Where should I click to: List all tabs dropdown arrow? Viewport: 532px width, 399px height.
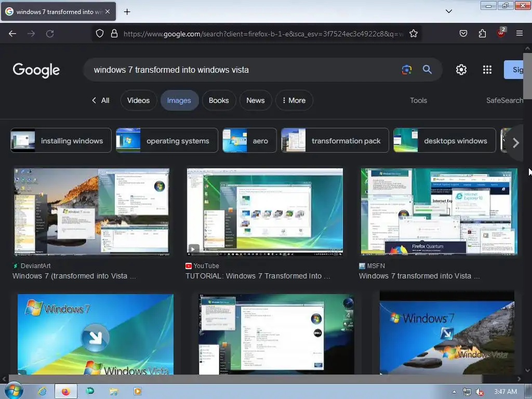tap(448, 11)
